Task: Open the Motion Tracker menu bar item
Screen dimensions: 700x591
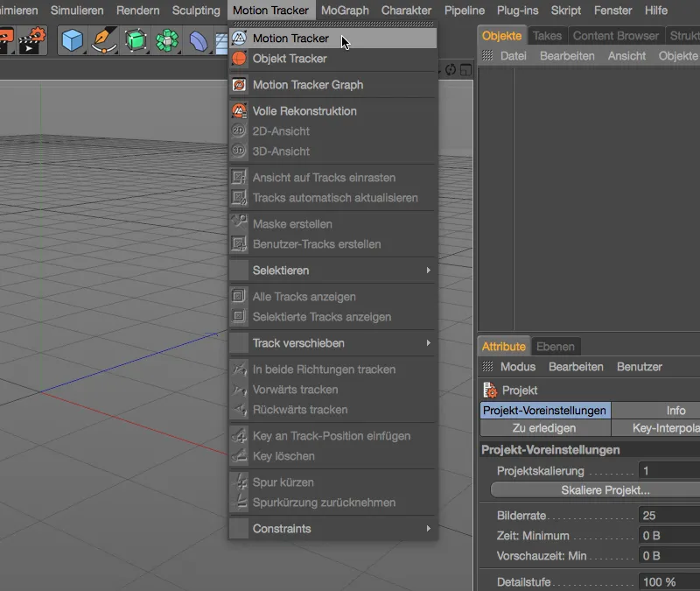Action: (270, 11)
